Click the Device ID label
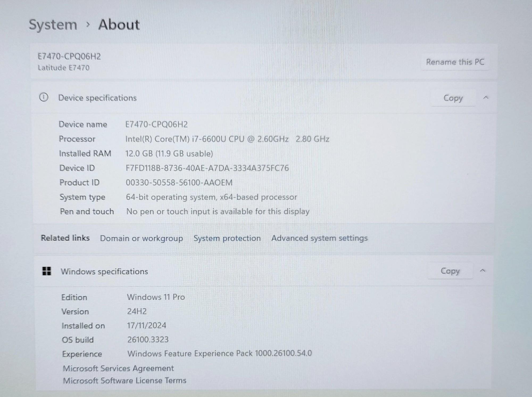Image resolution: width=532 pixels, height=397 pixels. coord(77,168)
